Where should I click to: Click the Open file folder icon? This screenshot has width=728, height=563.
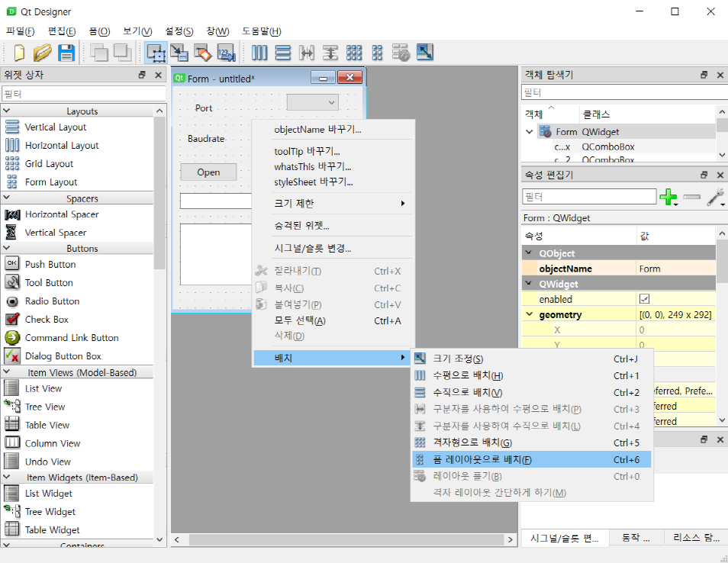42,53
